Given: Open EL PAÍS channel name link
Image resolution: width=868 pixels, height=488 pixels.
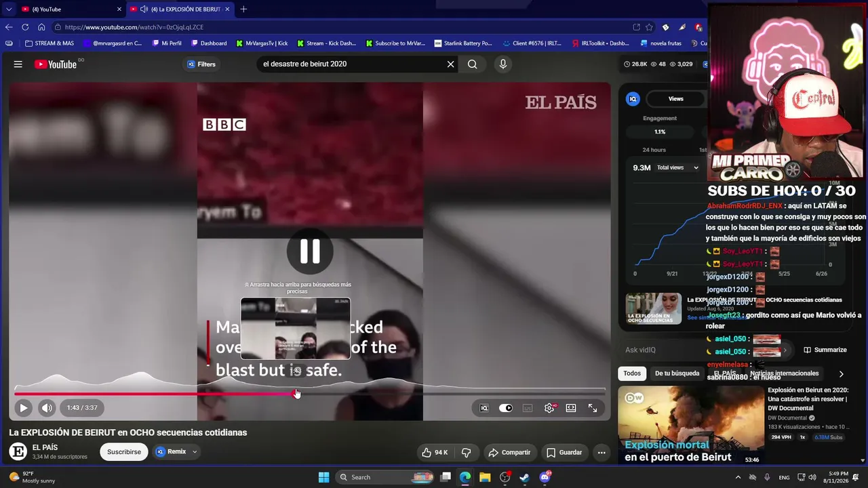Looking at the screenshot, I should click(45, 447).
